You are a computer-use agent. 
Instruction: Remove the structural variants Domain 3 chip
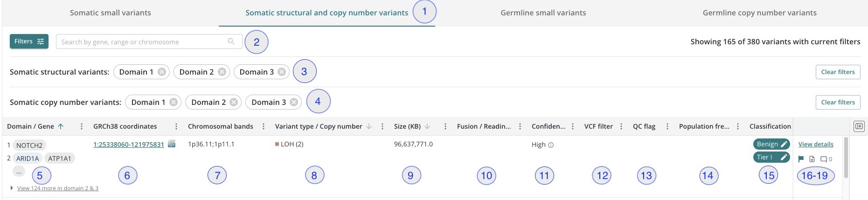tap(282, 72)
